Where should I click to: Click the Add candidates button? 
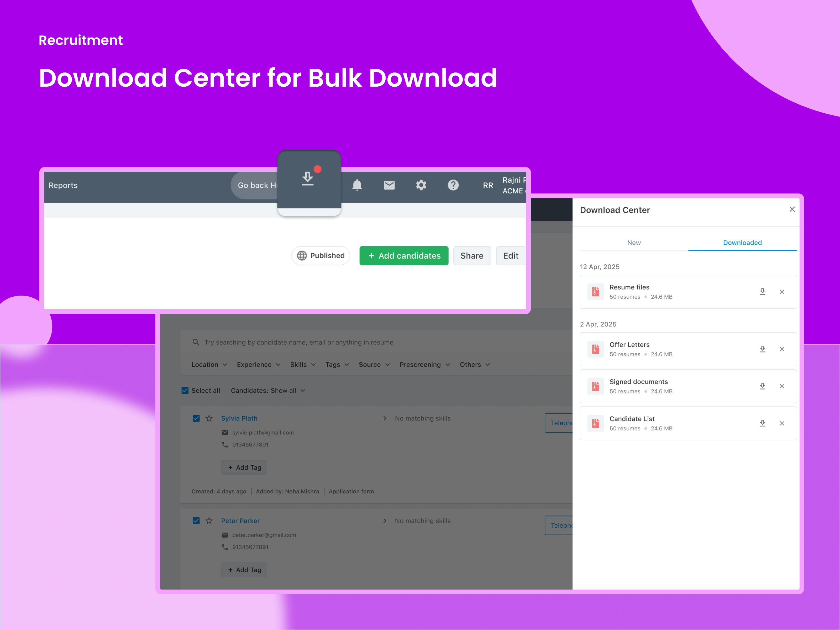pyautogui.click(x=404, y=256)
